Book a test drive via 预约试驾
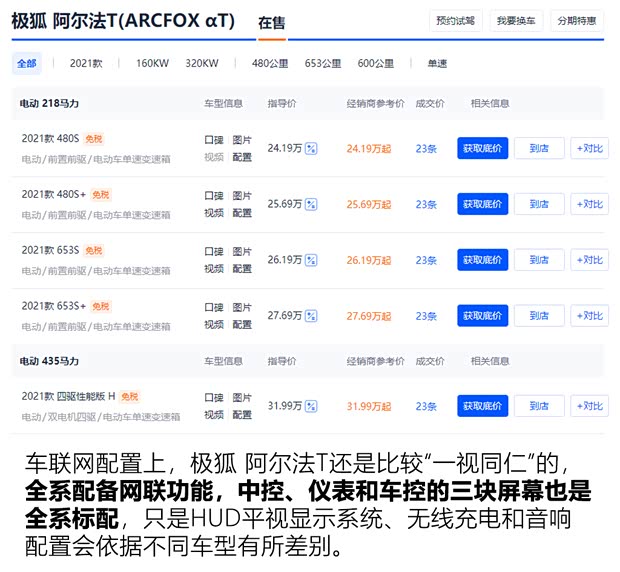Screen dimensions: 620x572 click(456, 21)
